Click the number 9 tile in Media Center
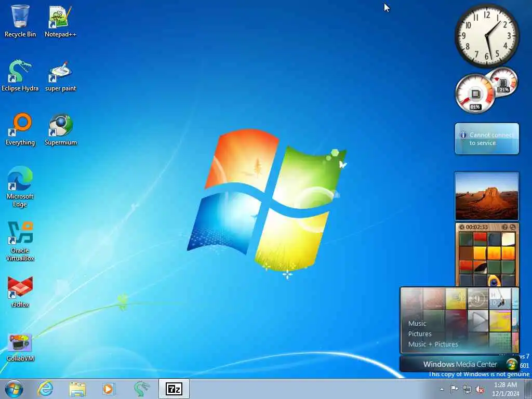This screenshot has width=532, height=399. tap(478, 299)
